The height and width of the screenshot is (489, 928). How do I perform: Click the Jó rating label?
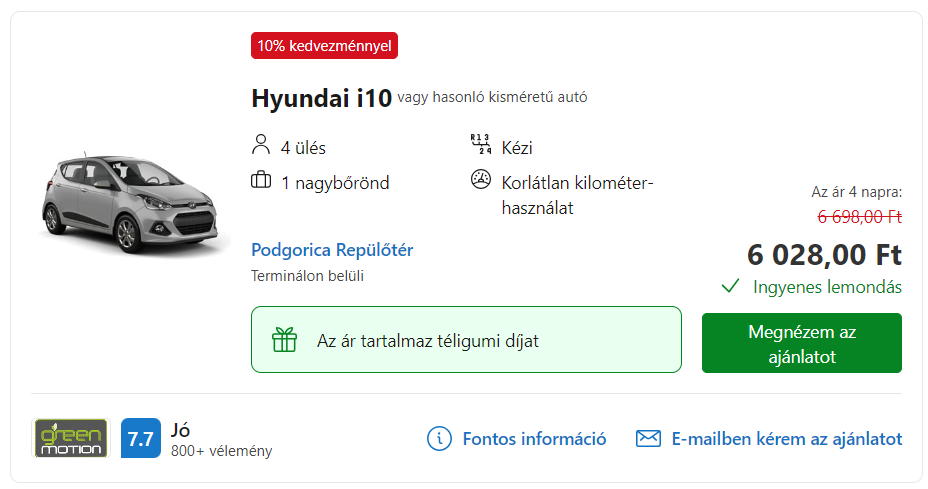(181, 430)
